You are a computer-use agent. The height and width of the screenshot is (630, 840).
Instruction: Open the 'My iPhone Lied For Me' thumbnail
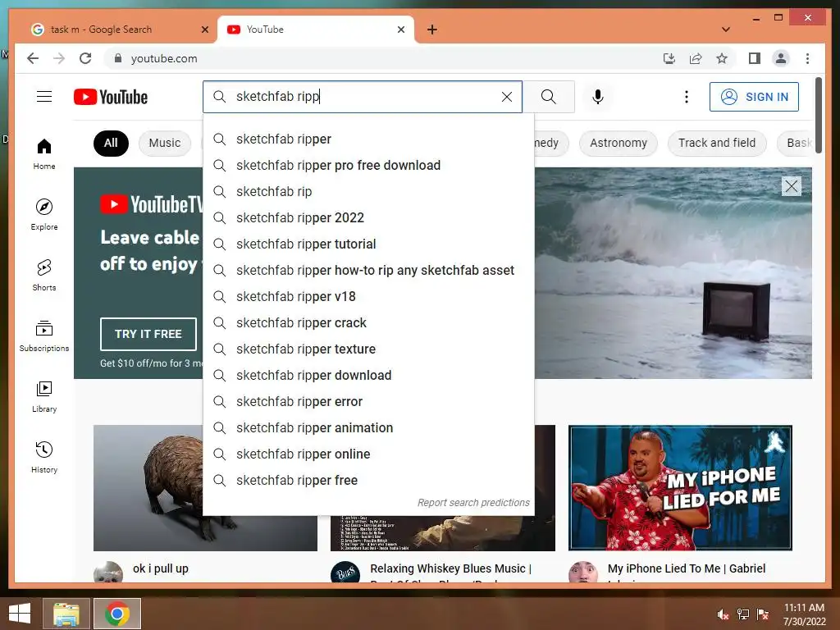[680, 488]
